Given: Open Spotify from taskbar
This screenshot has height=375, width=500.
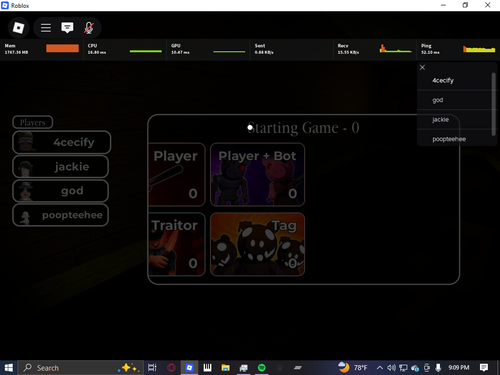Looking at the screenshot, I should click(x=262, y=368).
